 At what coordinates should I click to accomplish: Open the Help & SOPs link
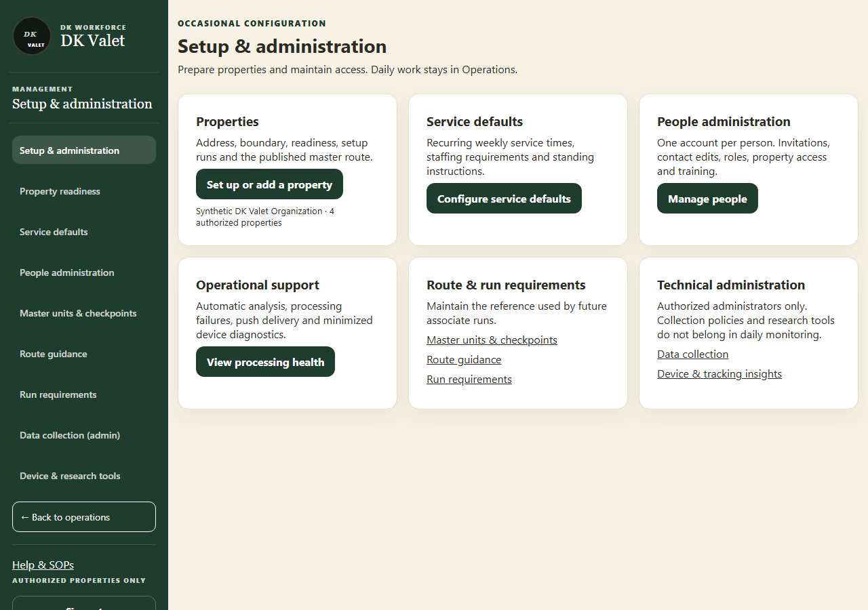tap(43, 565)
